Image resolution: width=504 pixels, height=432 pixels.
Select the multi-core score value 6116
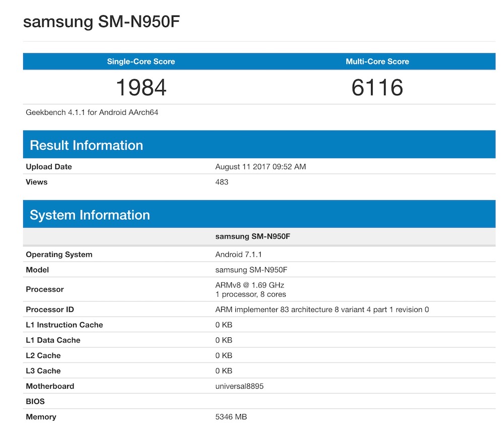coord(377,88)
